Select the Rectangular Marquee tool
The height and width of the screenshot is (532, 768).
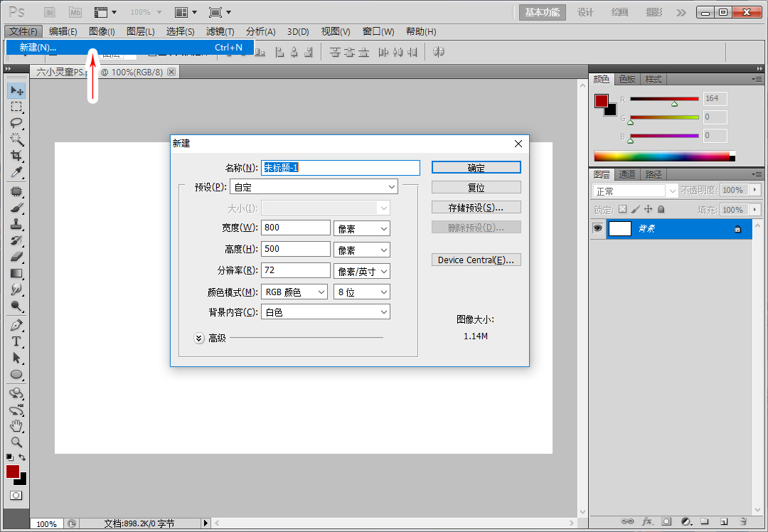coord(16,107)
